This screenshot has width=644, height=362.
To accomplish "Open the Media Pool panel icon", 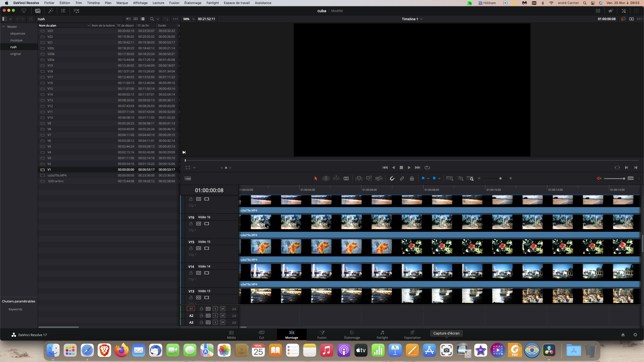I will pyautogui.click(x=38, y=11).
